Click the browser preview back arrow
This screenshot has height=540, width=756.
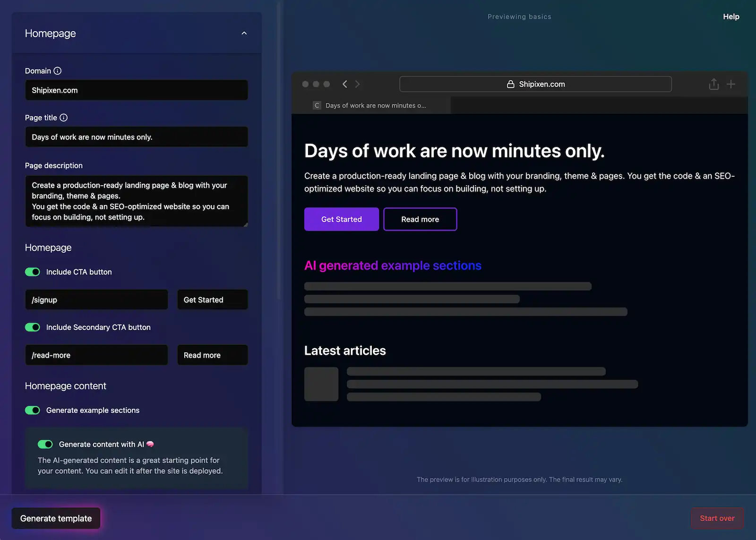tap(345, 84)
